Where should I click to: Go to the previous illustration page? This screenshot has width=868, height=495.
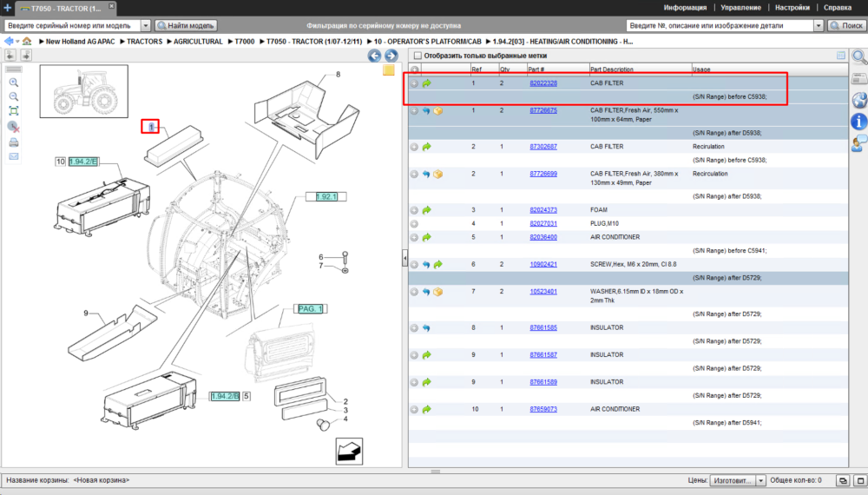click(374, 56)
